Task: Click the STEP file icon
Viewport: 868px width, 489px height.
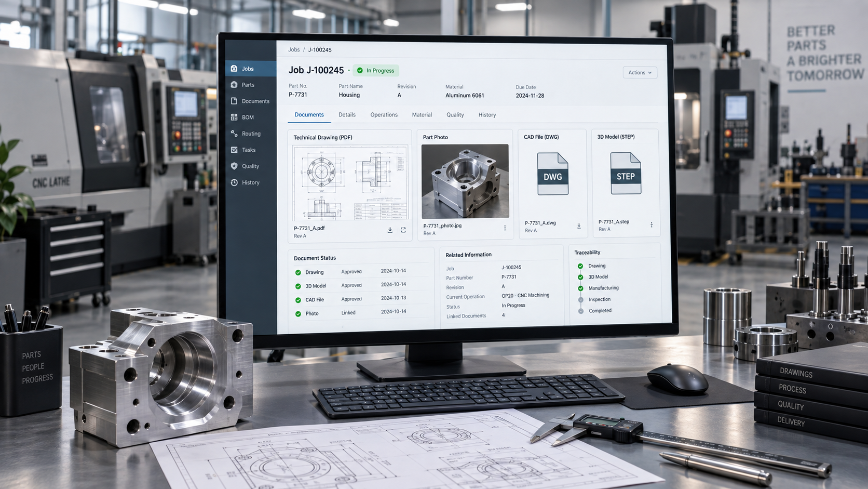Action: click(626, 173)
